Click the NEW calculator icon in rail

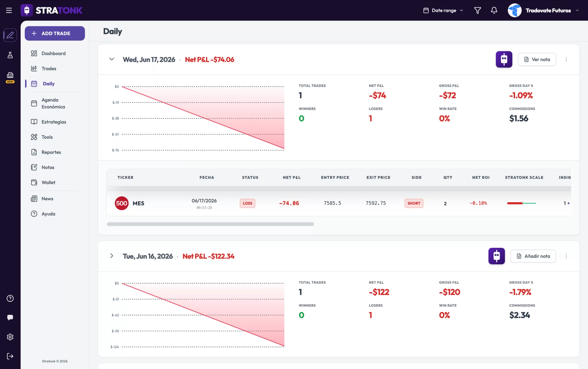[x=10, y=77]
